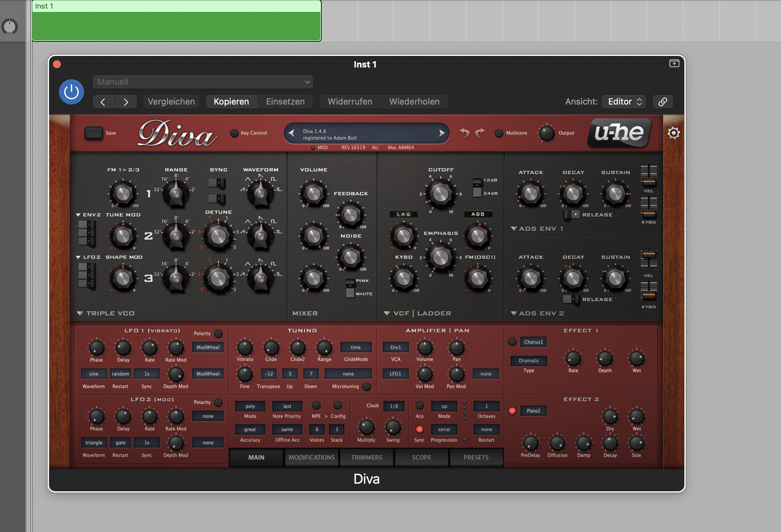The width and height of the screenshot is (781, 532).
Task: Switch to MAIN tab
Action: [x=256, y=457]
